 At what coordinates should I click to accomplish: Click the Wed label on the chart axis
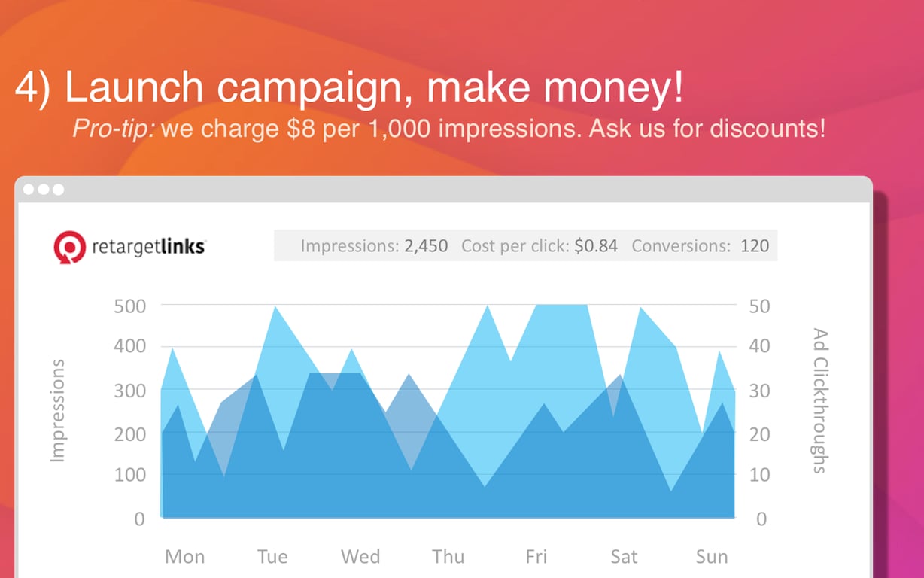pyautogui.click(x=360, y=556)
